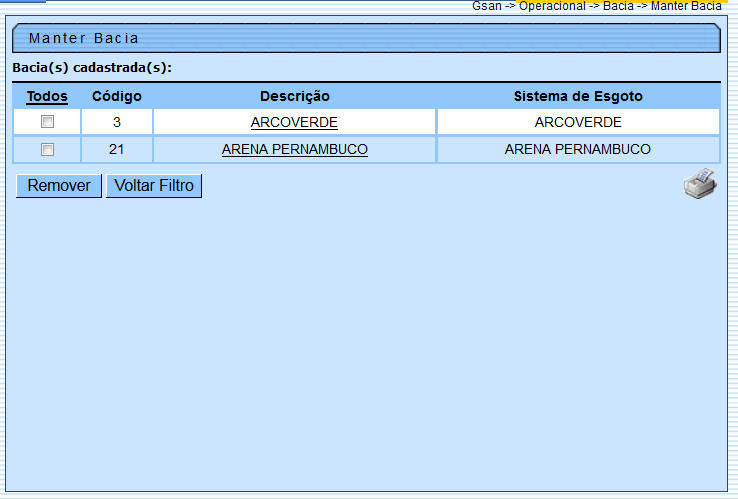Click the Código column header
Screen dimensions: 738x499
click(117, 97)
